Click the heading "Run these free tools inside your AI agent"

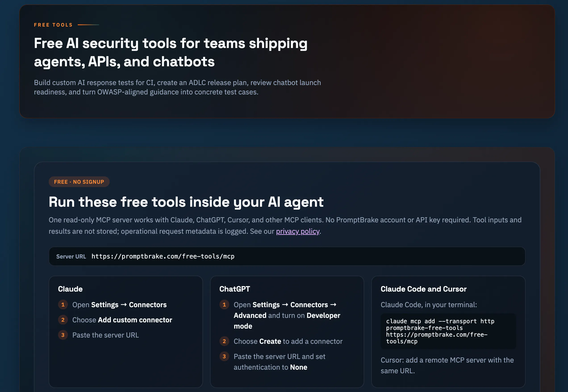186,202
